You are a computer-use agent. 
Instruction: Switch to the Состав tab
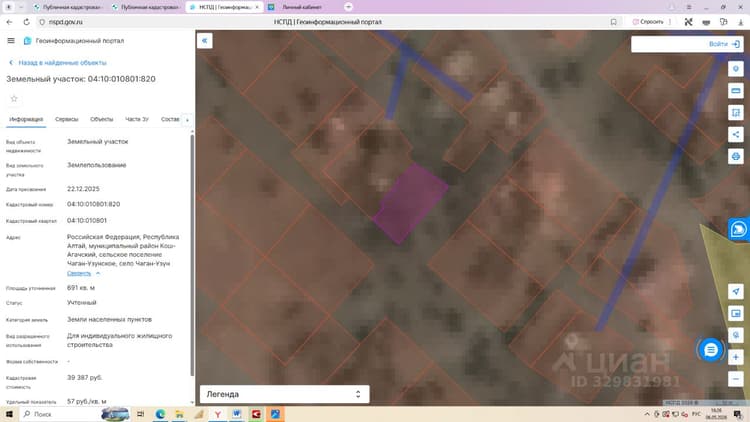tap(170, 119)
